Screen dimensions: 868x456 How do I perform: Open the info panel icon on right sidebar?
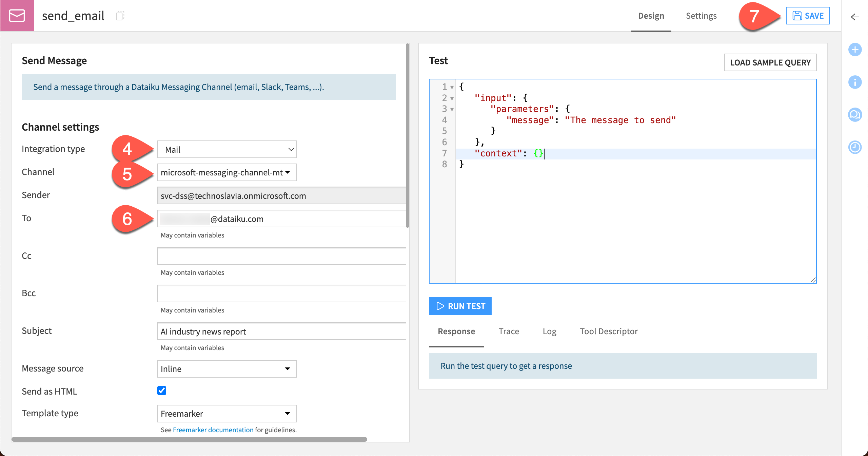855,82
